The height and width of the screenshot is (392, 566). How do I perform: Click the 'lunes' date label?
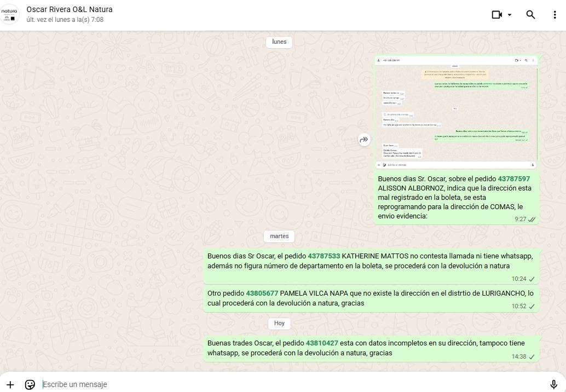coord(279,42)
